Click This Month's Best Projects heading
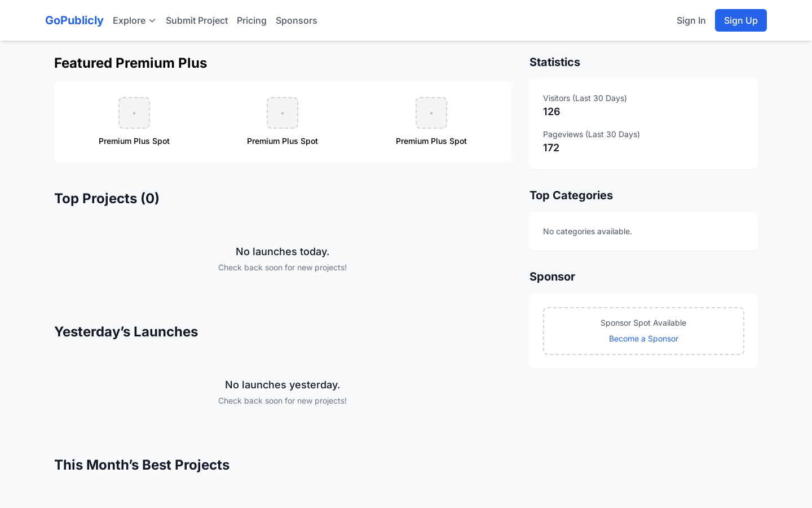This screenshot has height=508, width=812. click(x=142, y=465)
